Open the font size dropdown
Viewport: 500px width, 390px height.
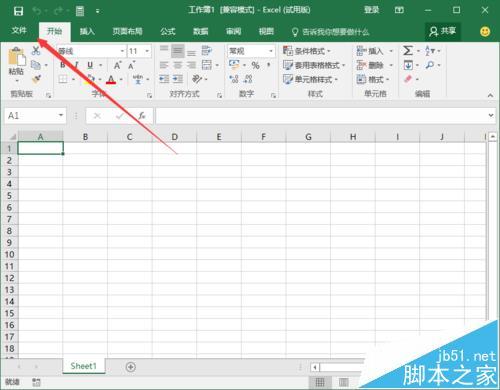[x=147, y=51]
